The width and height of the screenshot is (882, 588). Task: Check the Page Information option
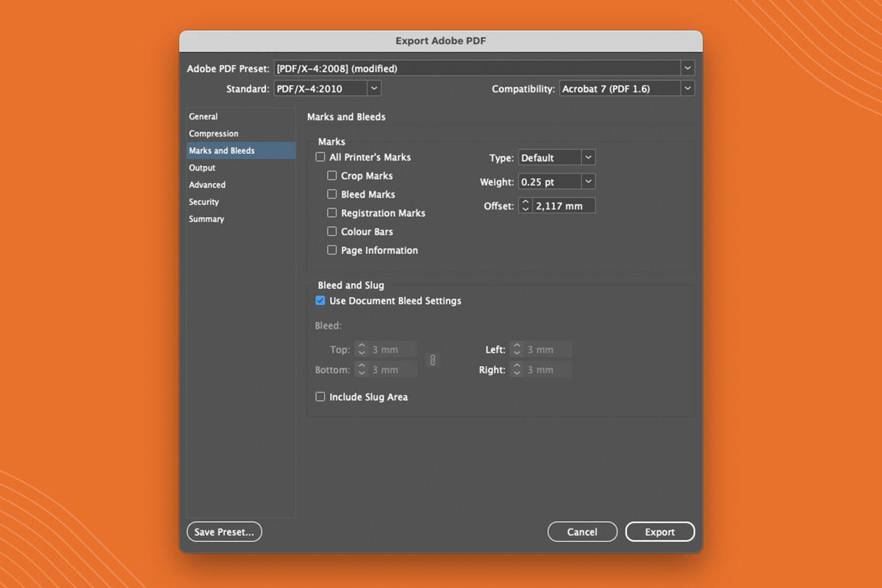[332, 250]
